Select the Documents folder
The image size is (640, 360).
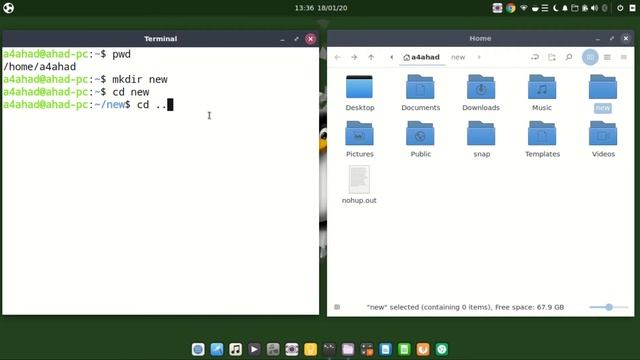point(420,93)
